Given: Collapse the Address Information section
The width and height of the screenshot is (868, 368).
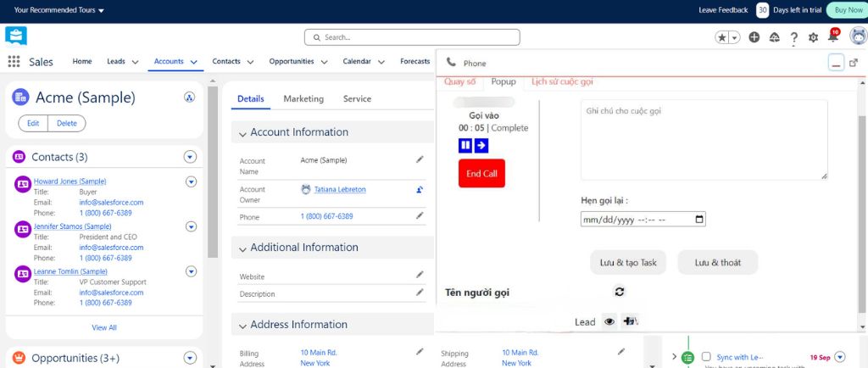Looking at the screenshot, I should (242, 326).
